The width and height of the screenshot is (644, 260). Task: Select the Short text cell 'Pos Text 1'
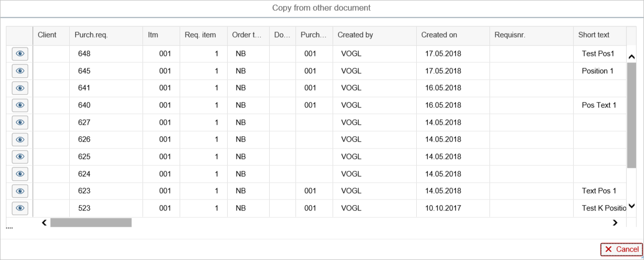599,105
